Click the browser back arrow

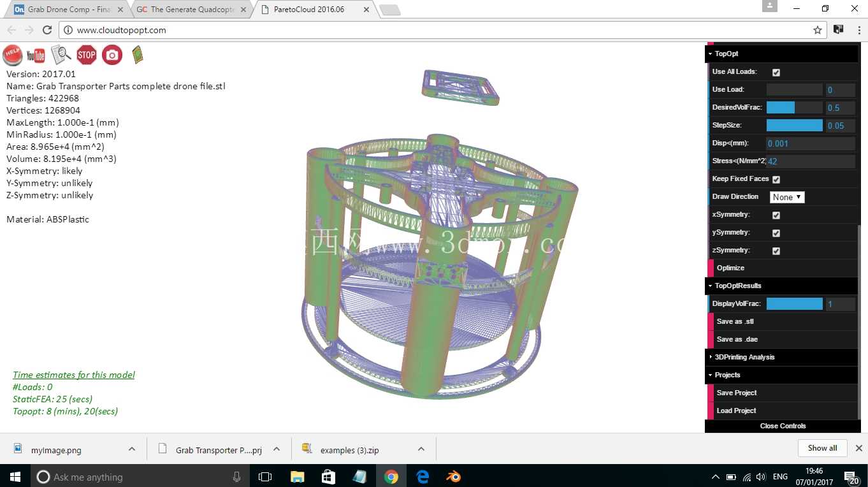coord(11,30)
